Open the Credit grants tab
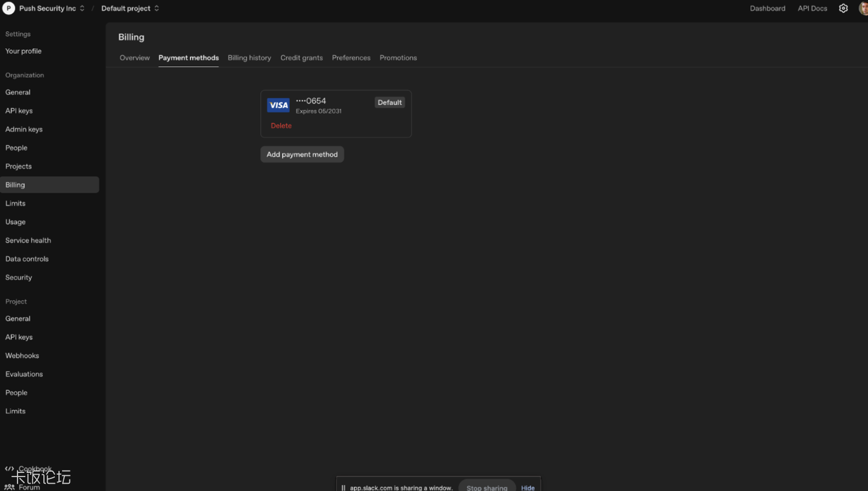The image size is (868, 491). pyautogui.click(x=301, y=58)
